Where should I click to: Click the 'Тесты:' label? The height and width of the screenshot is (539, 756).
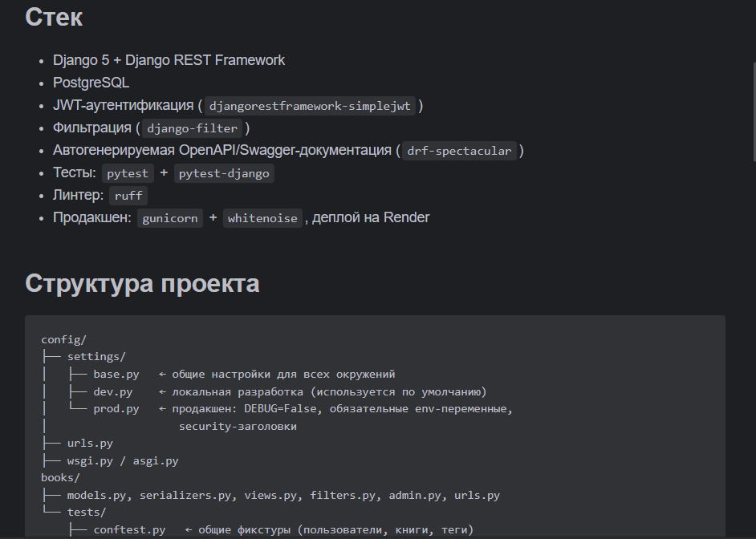pyautogui.click(x=75, y=172)
